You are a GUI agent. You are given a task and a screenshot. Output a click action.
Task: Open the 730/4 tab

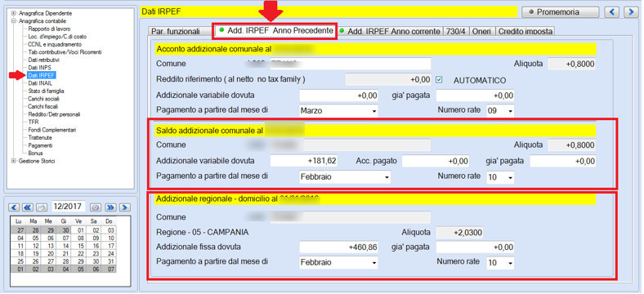pos(455,31)
